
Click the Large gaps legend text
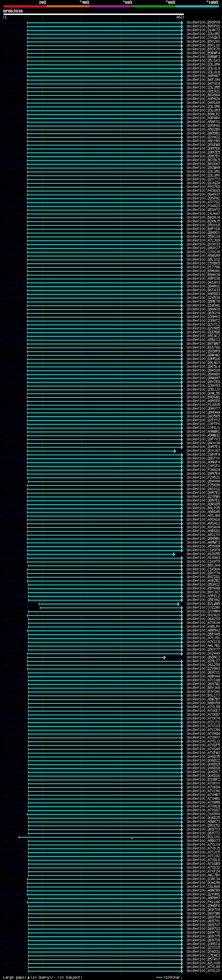point(43,977)
